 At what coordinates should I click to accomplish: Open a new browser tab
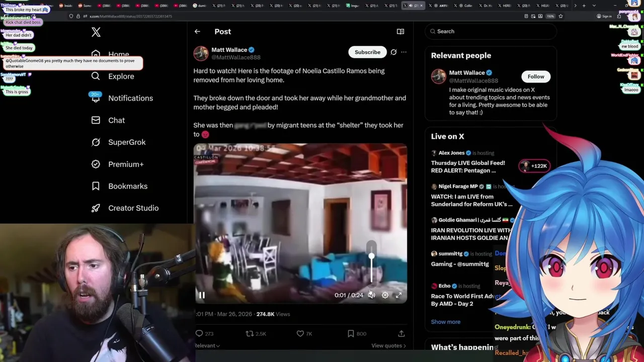pyautogui.click(x=584, y=6)
